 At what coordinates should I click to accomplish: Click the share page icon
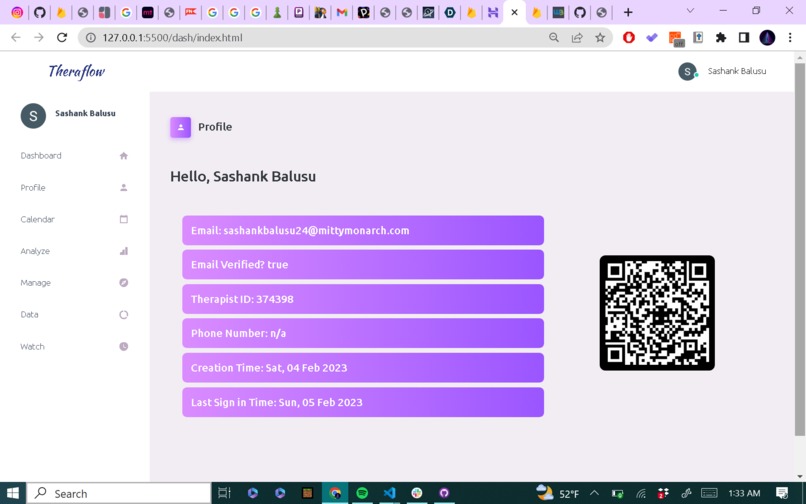point(577,38)
